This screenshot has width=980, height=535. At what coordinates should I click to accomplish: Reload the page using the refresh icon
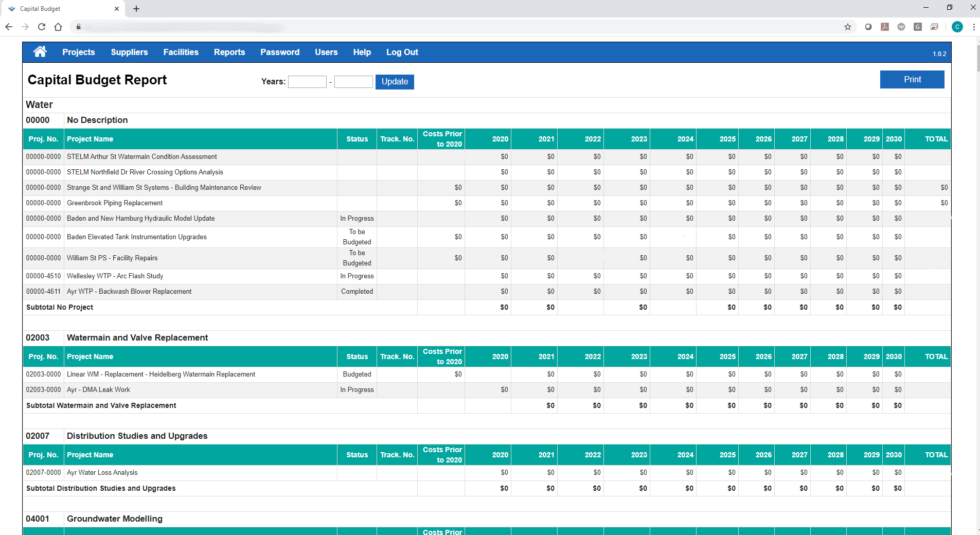(x=42, y=27)
